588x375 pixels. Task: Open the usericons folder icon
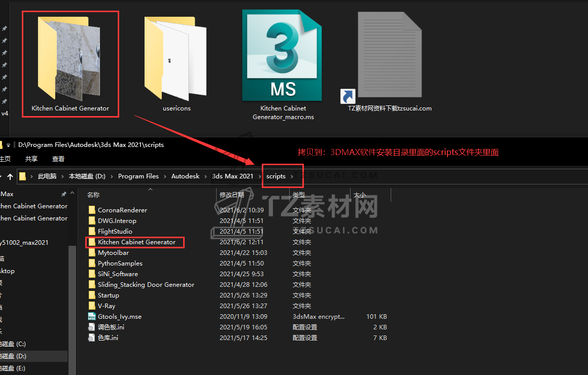(176, 58)
